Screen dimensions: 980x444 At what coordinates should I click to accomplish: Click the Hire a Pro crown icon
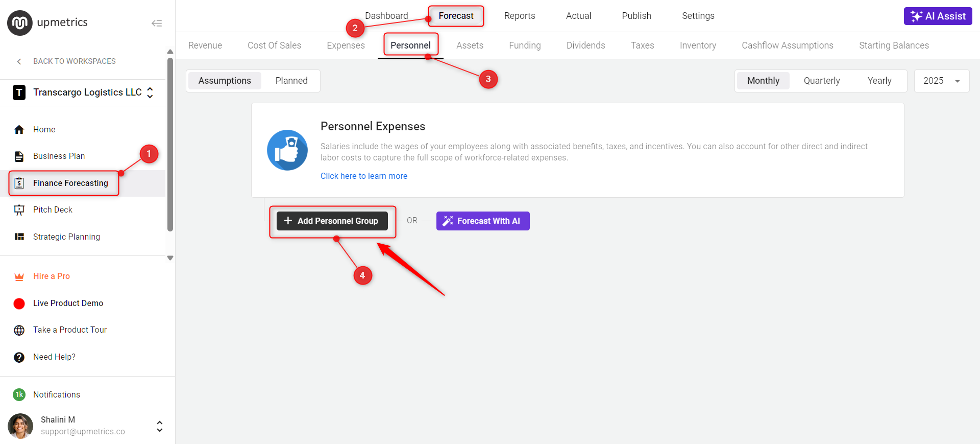pos(19,276)
